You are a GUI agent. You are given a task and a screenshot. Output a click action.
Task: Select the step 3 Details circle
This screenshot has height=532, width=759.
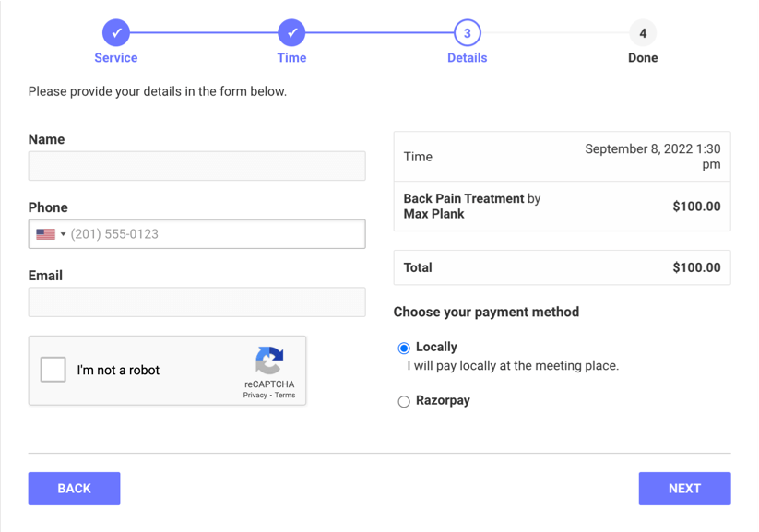pos(467,32)
